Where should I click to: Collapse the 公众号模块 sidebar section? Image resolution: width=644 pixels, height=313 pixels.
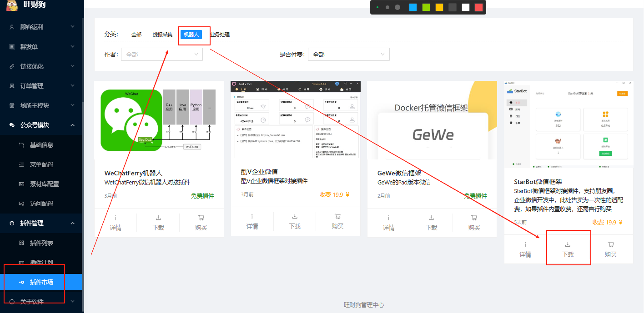[72, 125]
